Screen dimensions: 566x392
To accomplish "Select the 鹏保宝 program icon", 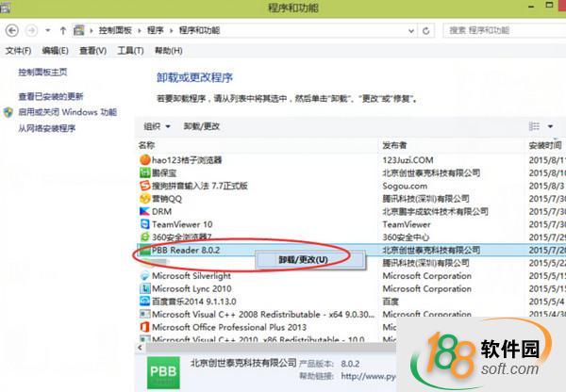I will [144, 172].
